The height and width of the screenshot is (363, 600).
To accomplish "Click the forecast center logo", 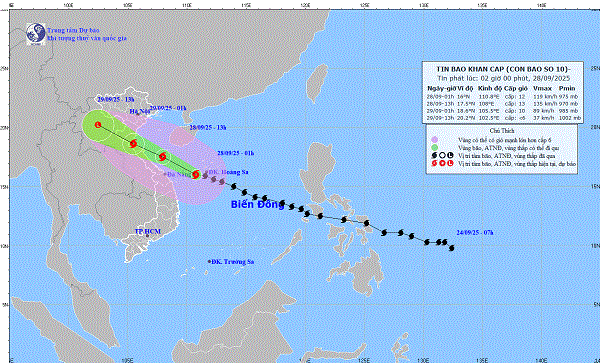I will (36, 34).
